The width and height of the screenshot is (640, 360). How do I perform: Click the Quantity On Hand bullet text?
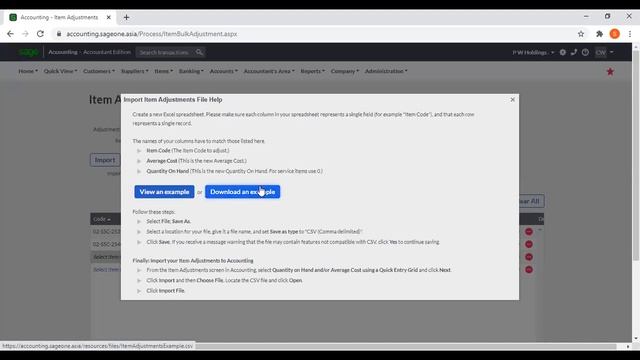pyautogui.click(x=234, y=171)
